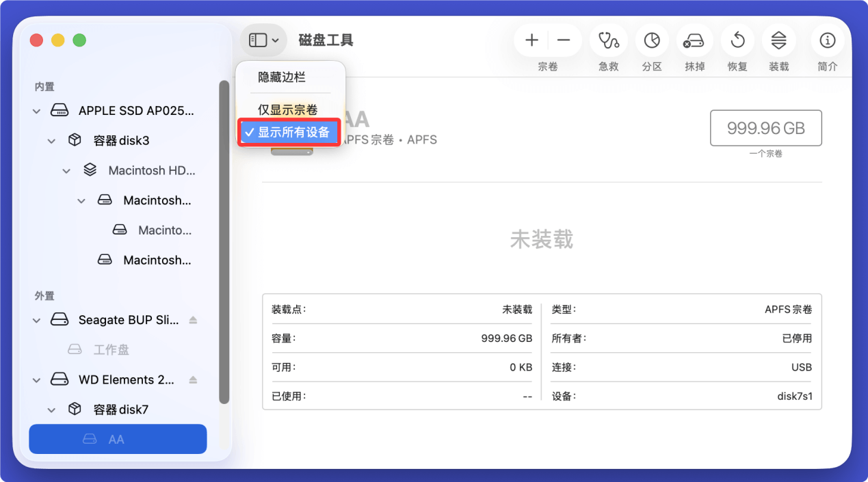Click the 999.96 GB capacity indicator
The height and width of the screenshot is (482, 868).
point(765,128)
